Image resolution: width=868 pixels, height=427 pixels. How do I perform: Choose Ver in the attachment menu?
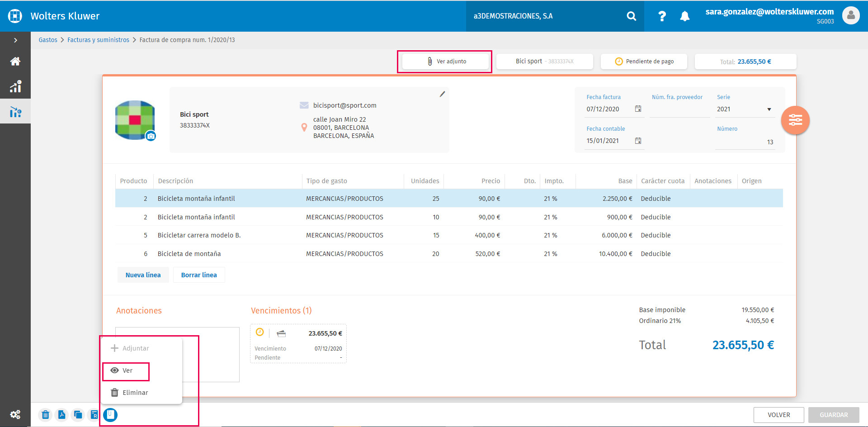tap(142, 370)
